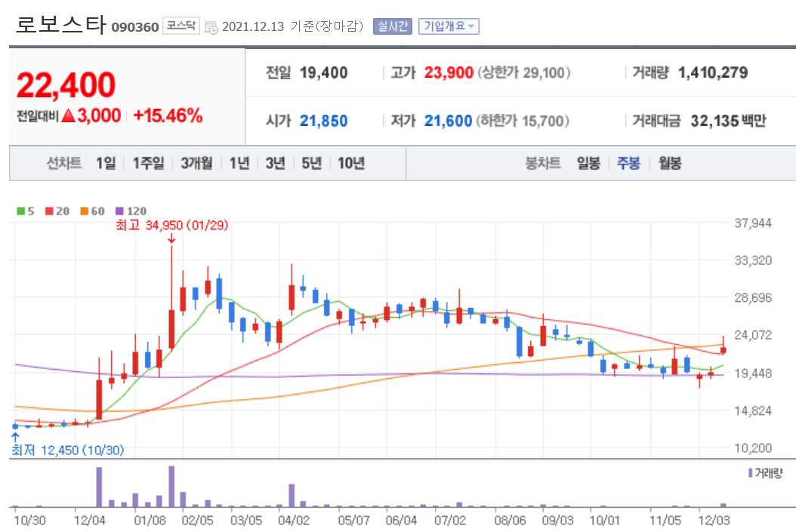Switch to the 일봉 candle chart
796x532 pixels.
pyautogui.click(x=588, y=163)
